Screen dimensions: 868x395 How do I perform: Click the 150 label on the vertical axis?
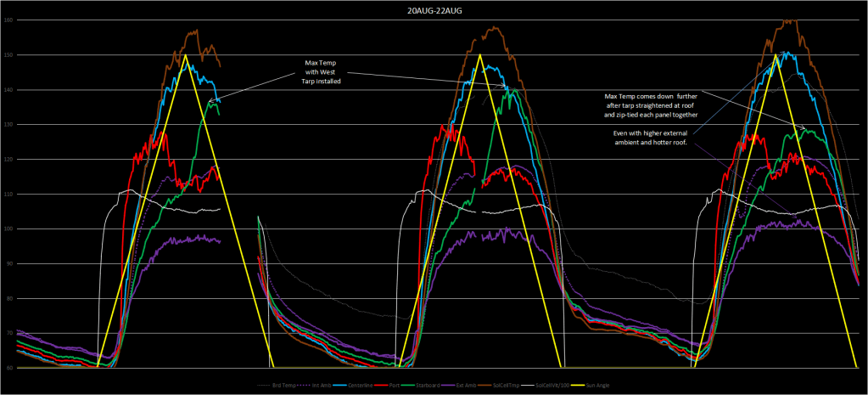9,55
